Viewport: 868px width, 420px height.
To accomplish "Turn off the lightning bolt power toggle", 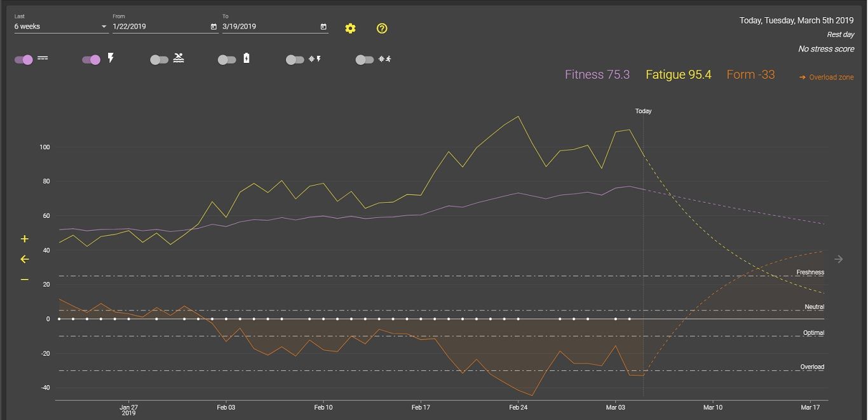I will click(92, 60).
